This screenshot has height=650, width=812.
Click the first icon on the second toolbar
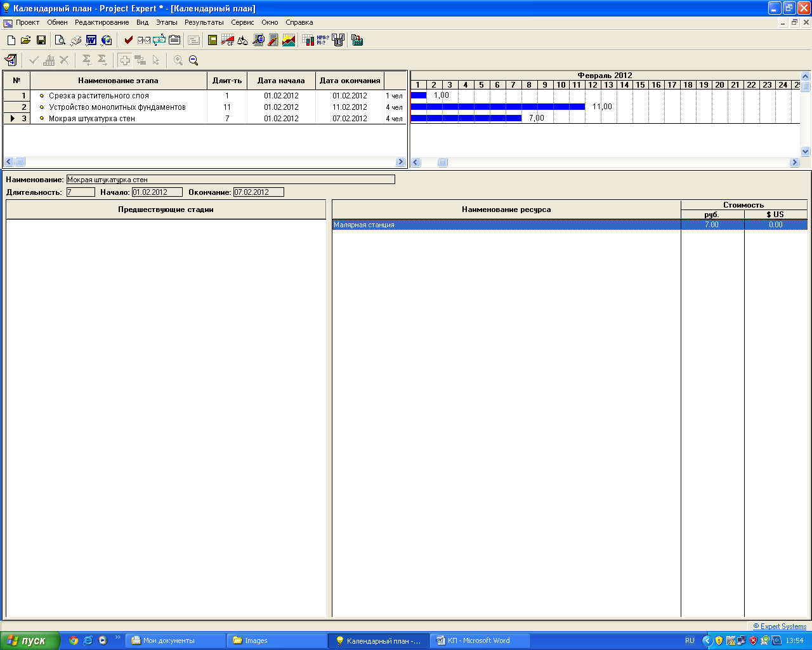[x=11, y=60]
